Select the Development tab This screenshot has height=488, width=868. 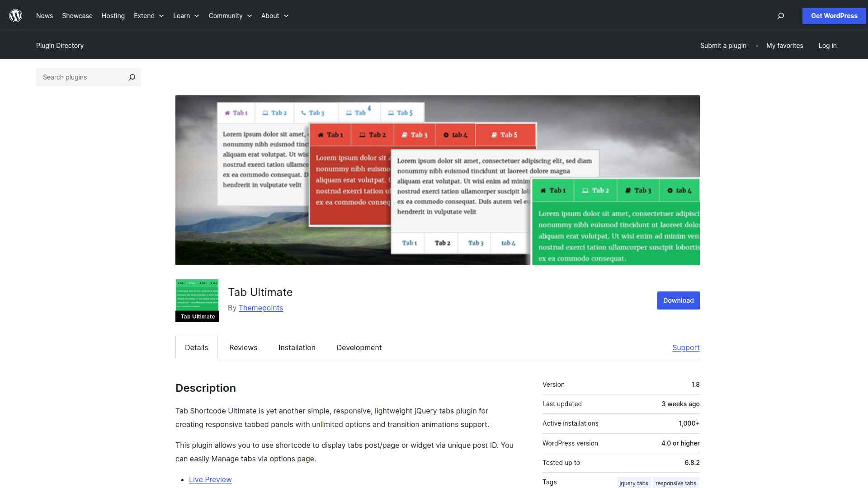tap(359, 347)
